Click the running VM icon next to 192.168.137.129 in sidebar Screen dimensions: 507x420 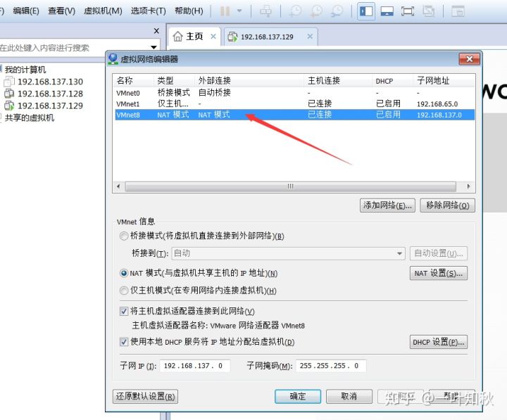[9, 106]
